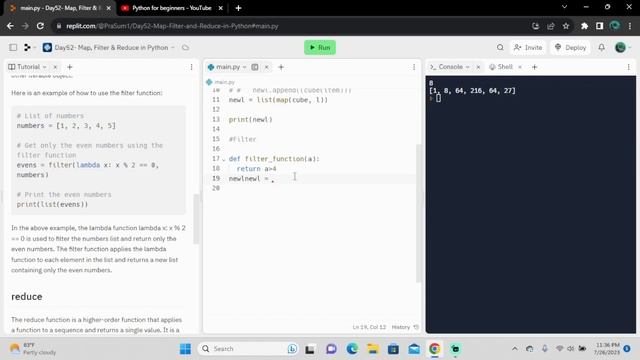
Task: Run the Python program
Action: click(320, 47)
